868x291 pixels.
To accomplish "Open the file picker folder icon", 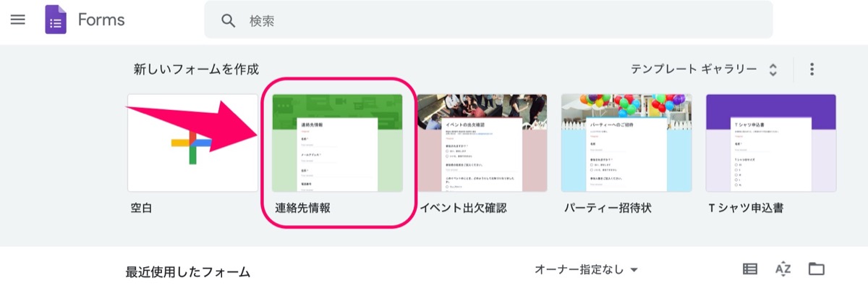I will 817,269.
